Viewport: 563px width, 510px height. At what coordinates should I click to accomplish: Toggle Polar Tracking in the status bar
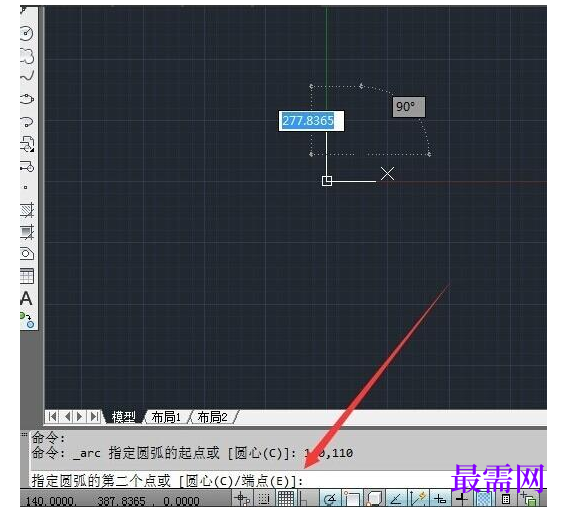[330, 499]
